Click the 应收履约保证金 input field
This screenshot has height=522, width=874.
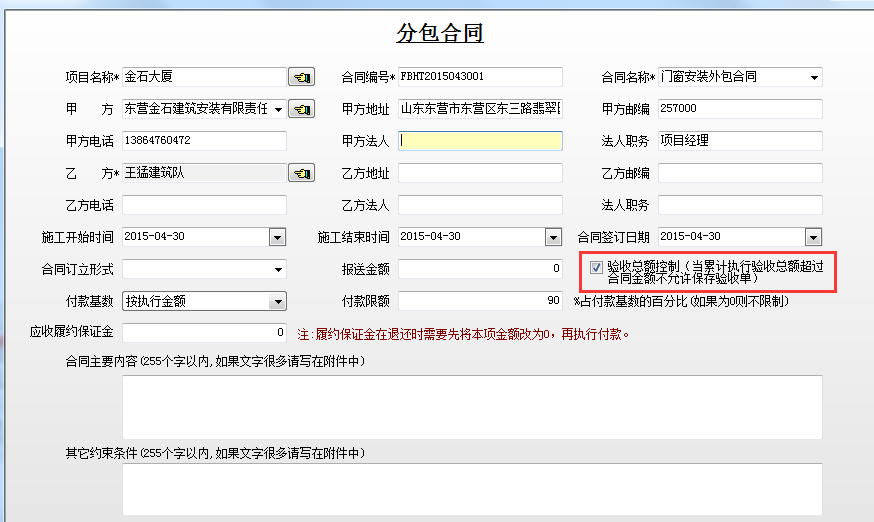pos(204,332)
